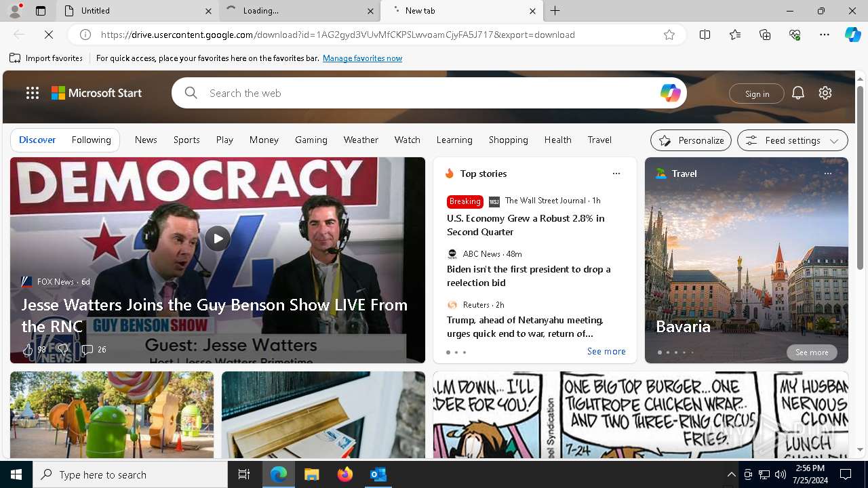This screenshot has height=488, width=868.
Task: Open Browser essentials icon
Action: (795, 35)
